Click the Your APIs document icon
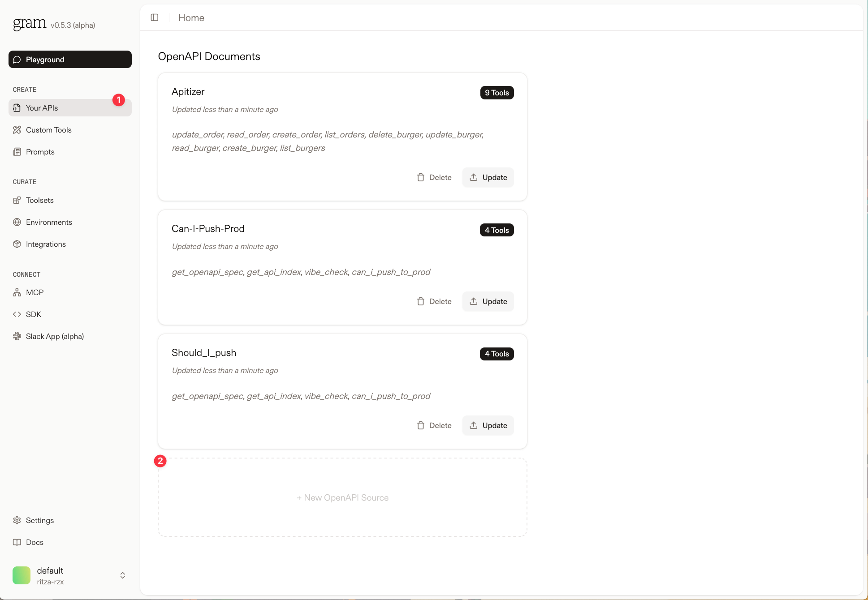 point(17,108)
